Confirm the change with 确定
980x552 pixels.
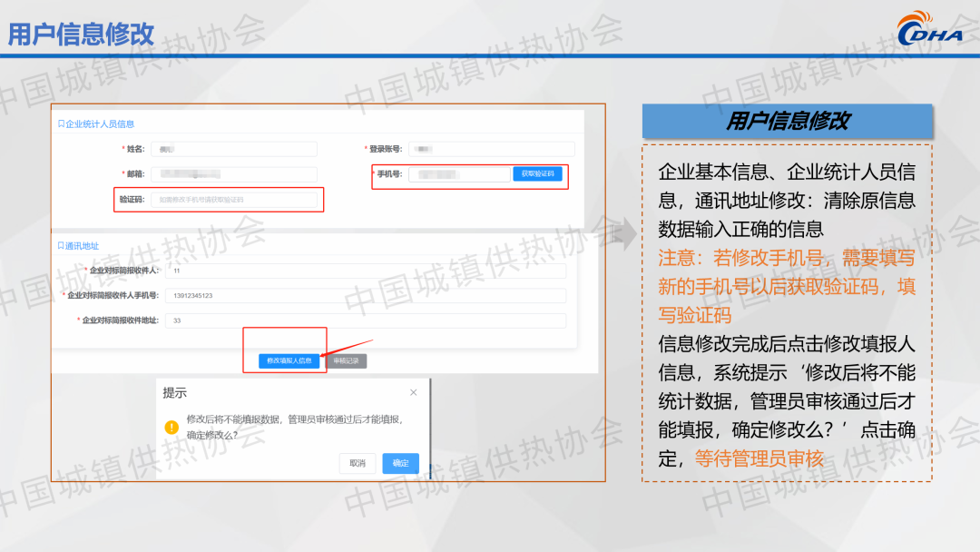point(400,463)
